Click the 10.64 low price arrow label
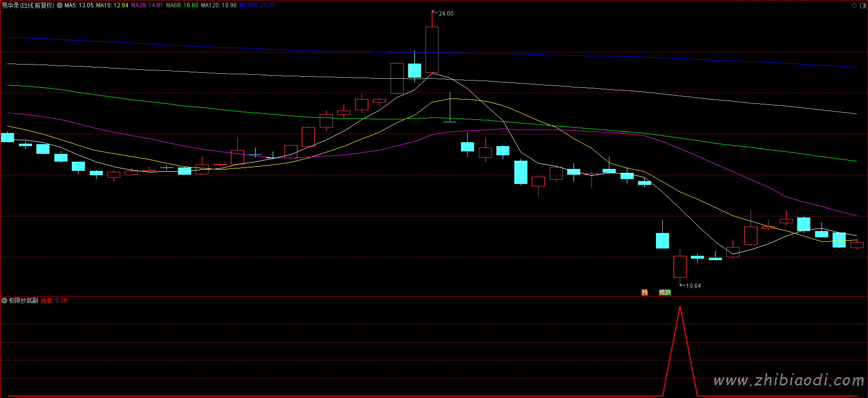The image size is (868, 398). click(693, 286)
